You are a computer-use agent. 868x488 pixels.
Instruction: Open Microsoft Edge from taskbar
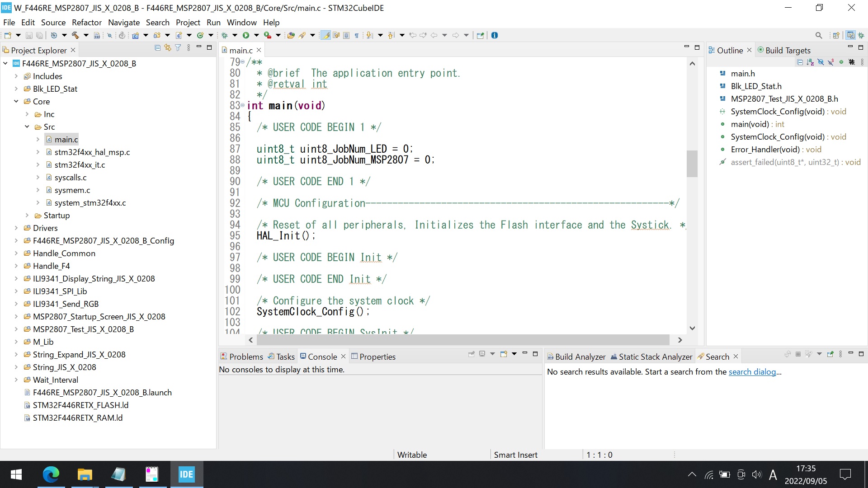click(x=51, y=474)
